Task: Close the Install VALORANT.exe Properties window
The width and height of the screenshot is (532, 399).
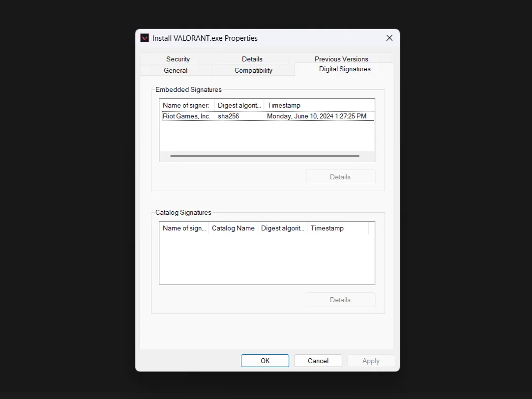Action: (x=389, y=38)
